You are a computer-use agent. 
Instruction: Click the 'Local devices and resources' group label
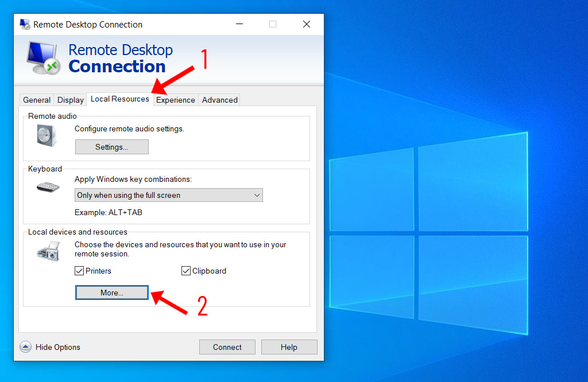click(x=78, y=232)
